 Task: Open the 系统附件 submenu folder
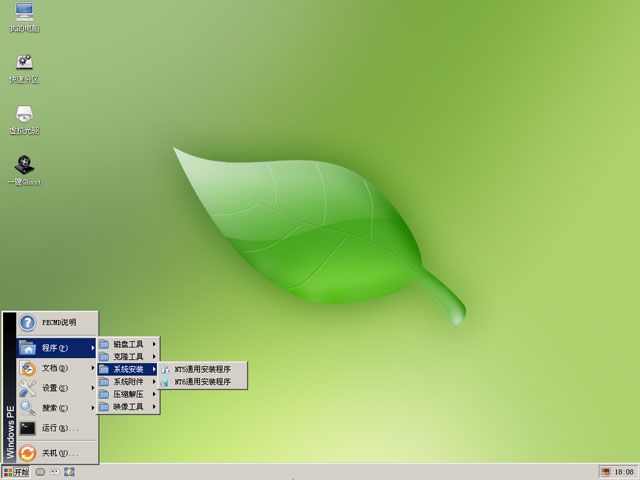pyautogui.click(x=128, y=382)
